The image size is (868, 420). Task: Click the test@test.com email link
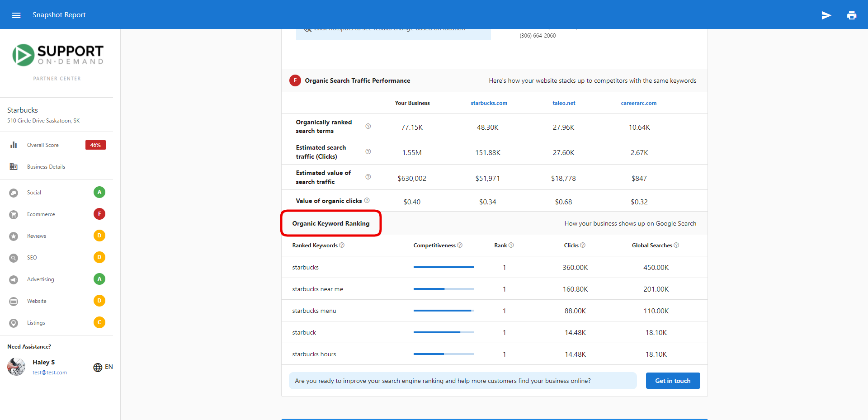(50, 373)
